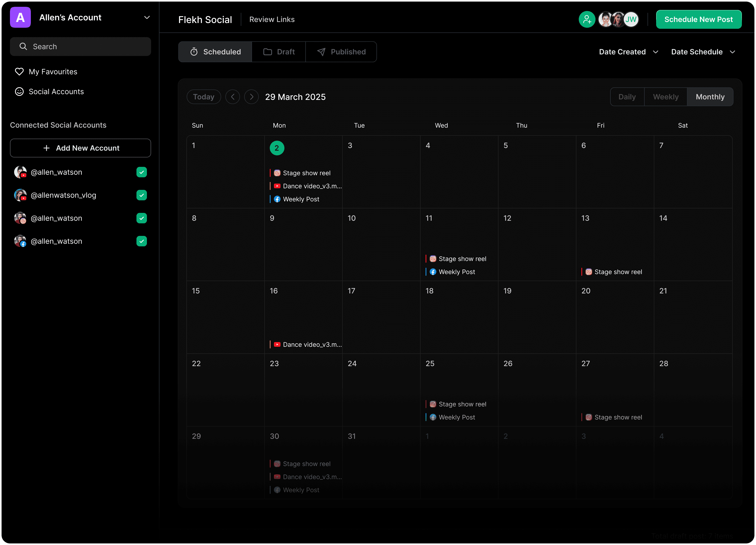The image size is (756, 545).
Task: Click the add team member icon
Action: (587, 19)
